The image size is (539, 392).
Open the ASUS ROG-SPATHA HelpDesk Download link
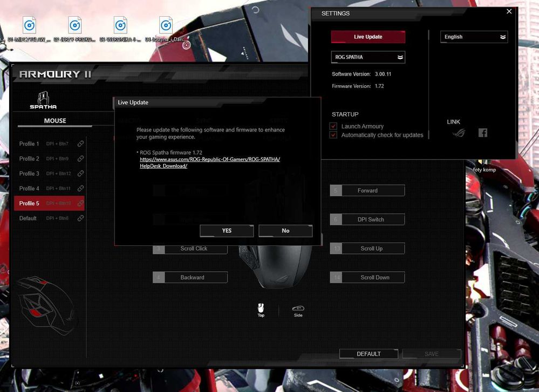pos(210,162)
